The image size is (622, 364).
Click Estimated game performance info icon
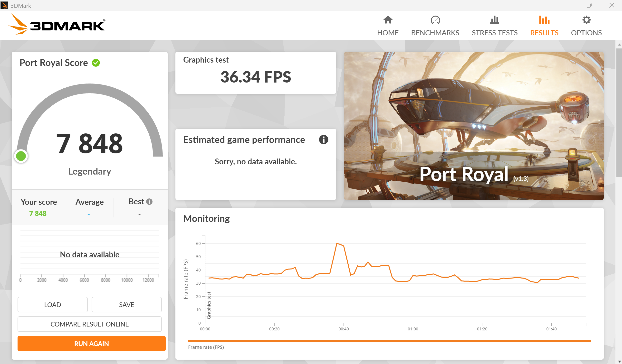point(323,140)
